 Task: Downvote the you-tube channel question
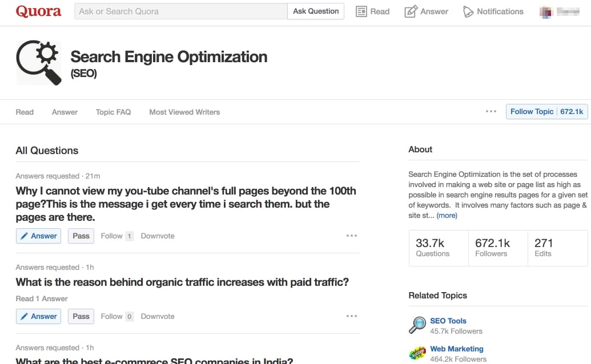pos(158,236)
